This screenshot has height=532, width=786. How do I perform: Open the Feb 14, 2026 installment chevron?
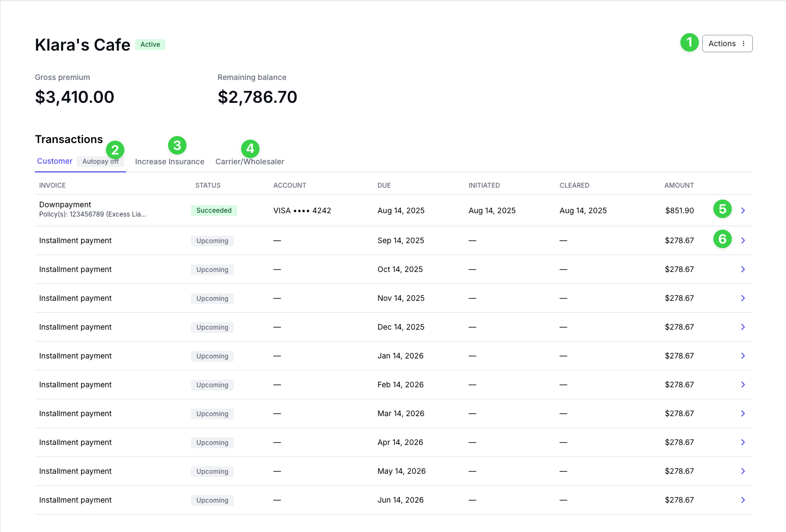(743, 385)
